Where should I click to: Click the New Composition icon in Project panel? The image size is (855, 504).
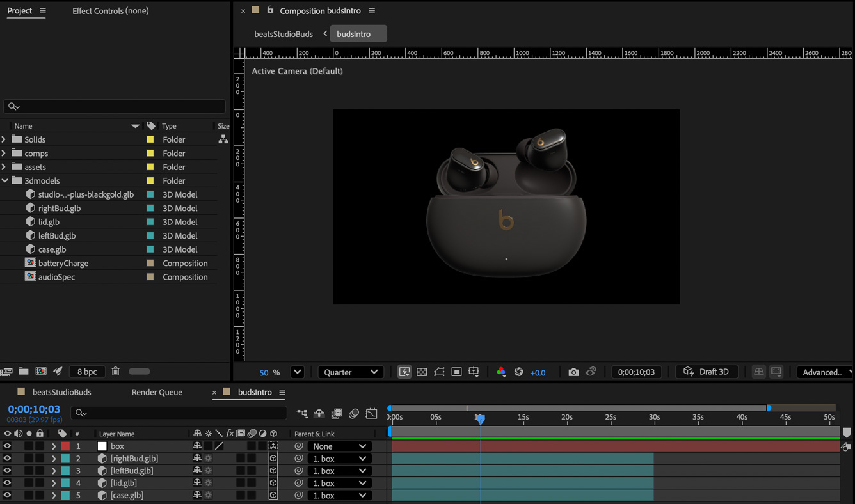(x=41, y=372)
